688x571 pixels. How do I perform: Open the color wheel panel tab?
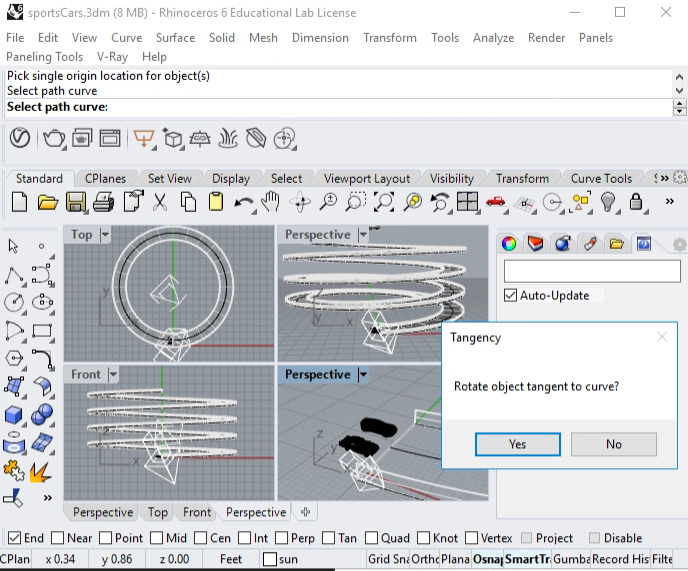point(509,244)
